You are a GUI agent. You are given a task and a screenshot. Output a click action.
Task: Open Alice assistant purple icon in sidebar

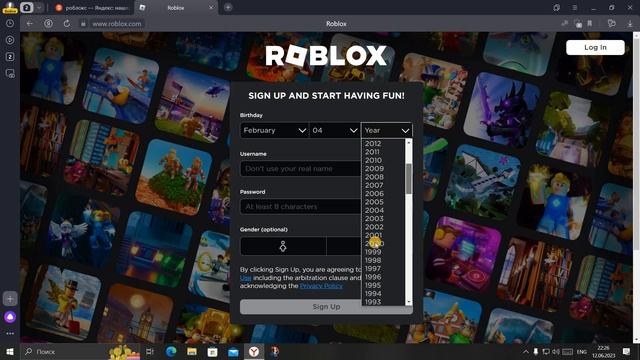pyautogui.click(x=10, y=317)
